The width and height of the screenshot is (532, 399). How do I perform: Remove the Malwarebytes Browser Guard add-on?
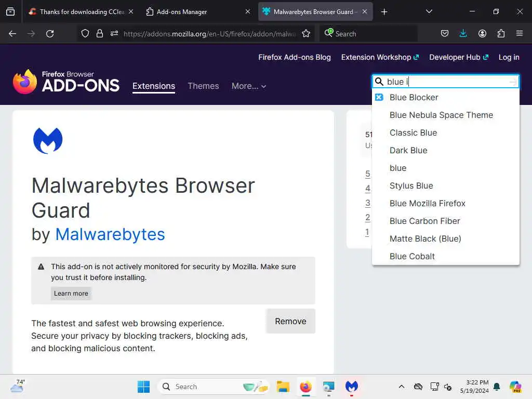[x=291, y=321]
